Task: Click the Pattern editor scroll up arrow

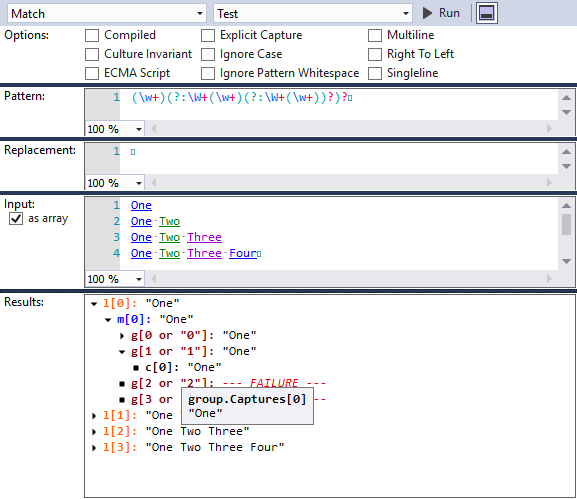Action: [566, 98]
